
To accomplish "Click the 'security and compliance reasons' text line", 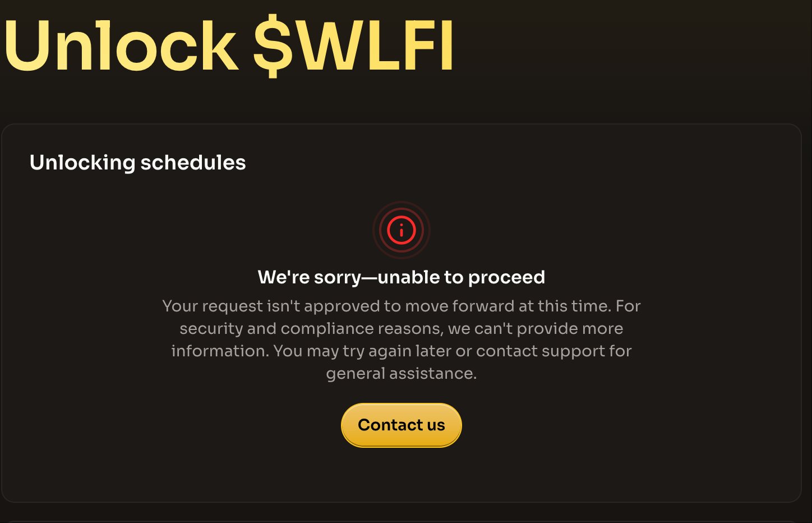I will (402, 328).
